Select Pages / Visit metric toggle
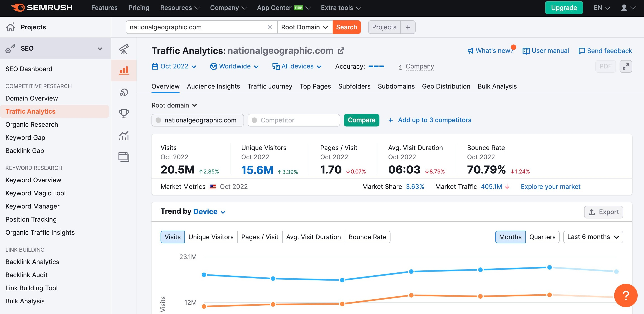Image resolution: width=644 pixels, height=314 pixels. pos(260,237)
